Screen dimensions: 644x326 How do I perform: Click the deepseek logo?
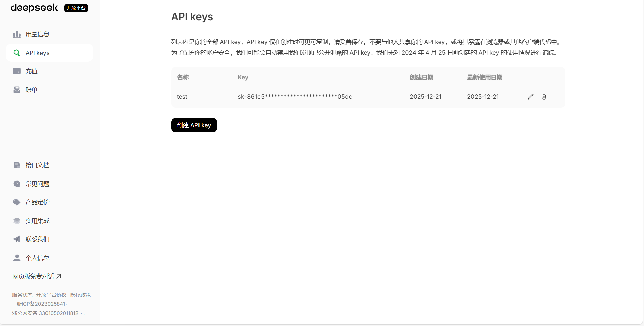pos(34,8)
